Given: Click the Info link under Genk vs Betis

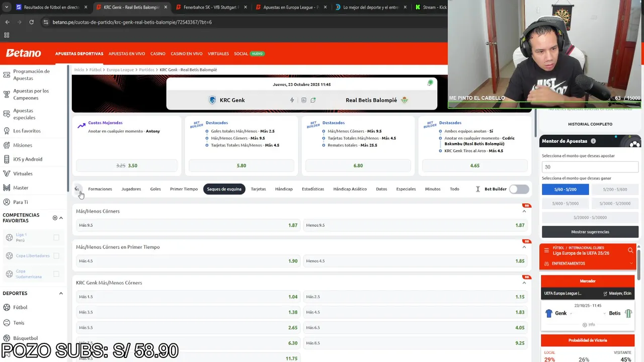Looking at the screenshot, I should coord(589,325).
